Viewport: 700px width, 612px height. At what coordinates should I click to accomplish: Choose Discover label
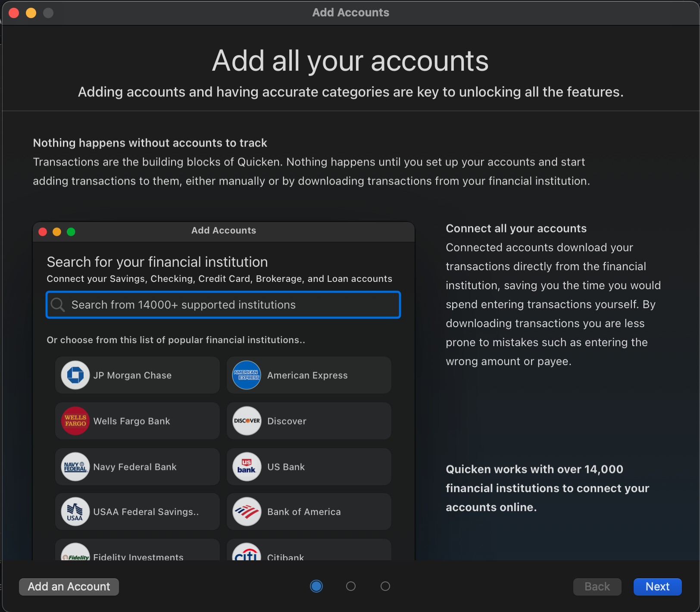(x=287, y=421)
